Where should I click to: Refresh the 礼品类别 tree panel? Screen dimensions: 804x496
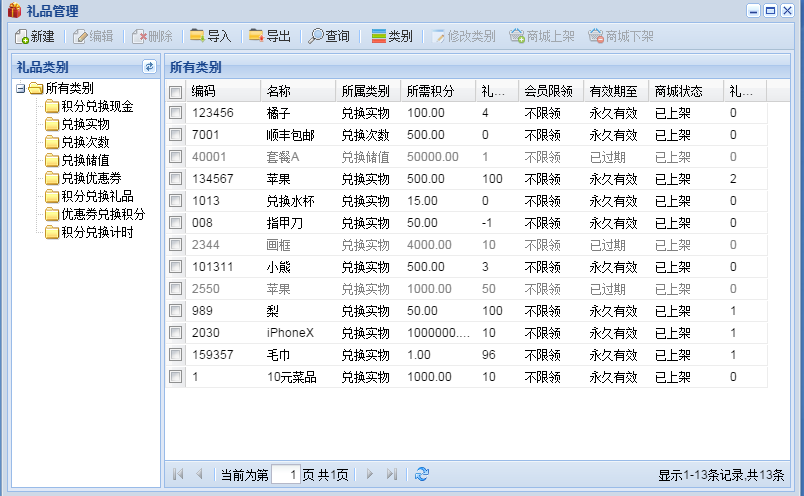[149, 67]
